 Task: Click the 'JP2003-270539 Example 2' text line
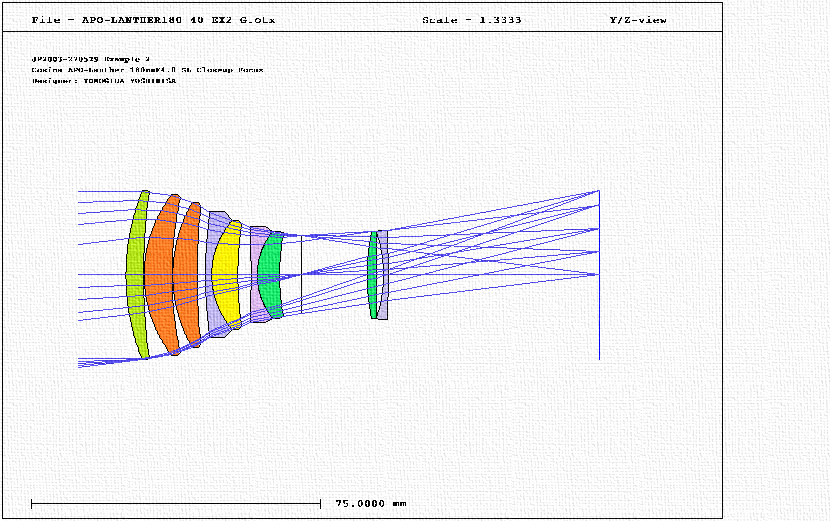(91, 59)
